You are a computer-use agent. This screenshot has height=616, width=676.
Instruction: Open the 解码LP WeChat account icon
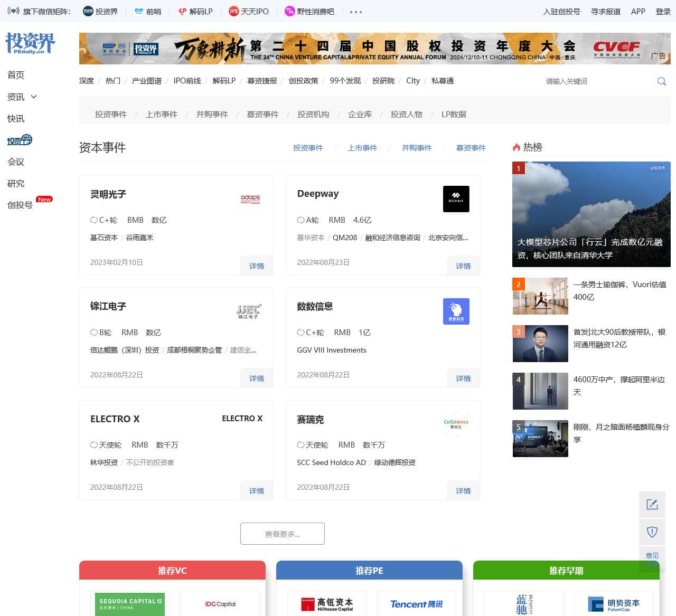(182, 11)
